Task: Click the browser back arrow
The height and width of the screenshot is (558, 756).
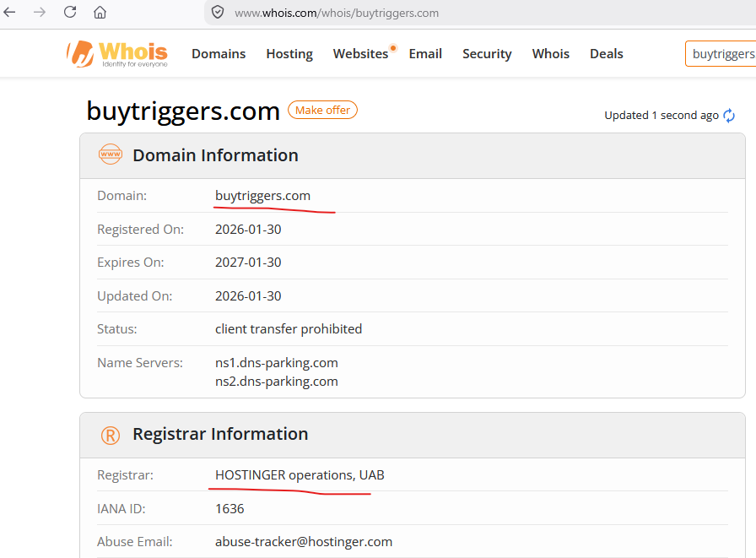Action: click(9, 12)
